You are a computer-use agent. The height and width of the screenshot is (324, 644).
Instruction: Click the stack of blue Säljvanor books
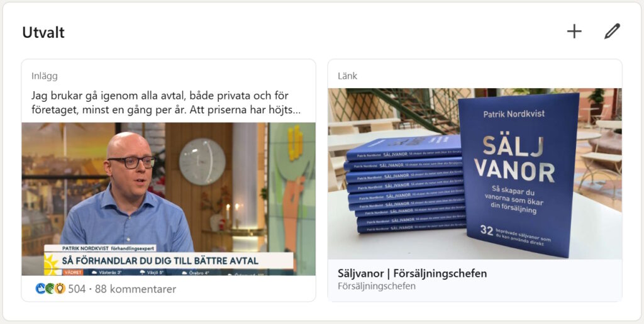pos(406,185)
